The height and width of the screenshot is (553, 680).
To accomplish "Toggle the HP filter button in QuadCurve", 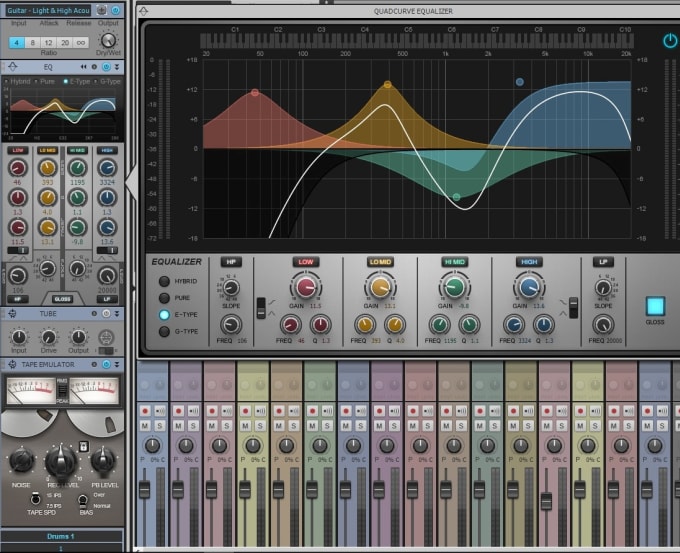I will click(231, 262).
